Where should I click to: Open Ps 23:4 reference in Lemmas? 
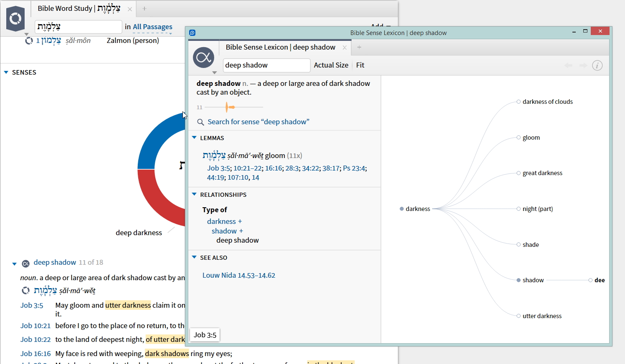click(x=354, y=168)
